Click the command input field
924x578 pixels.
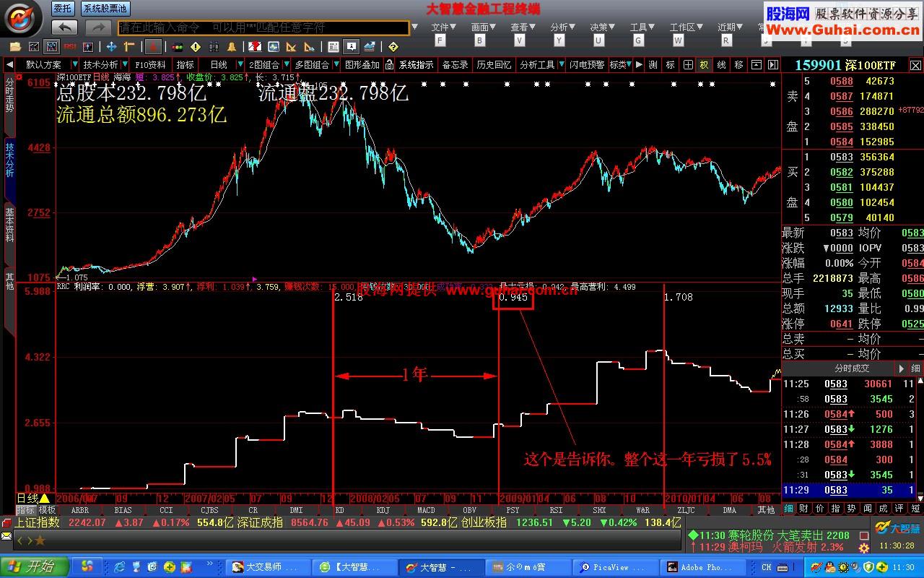point(263,27)
